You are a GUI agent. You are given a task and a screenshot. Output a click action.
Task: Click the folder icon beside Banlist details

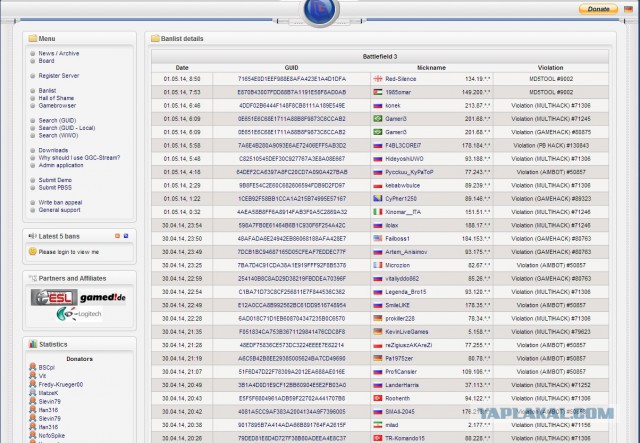point(155,38)
